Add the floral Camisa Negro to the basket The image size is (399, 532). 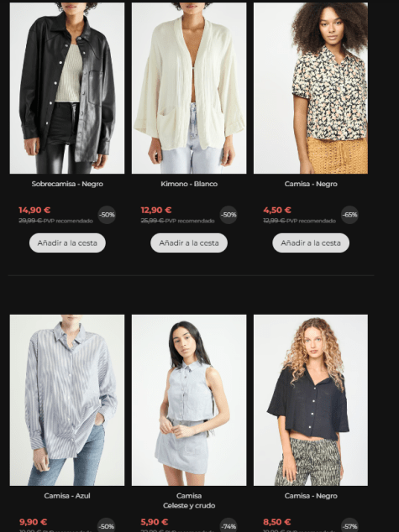click(x=311, y=243)
